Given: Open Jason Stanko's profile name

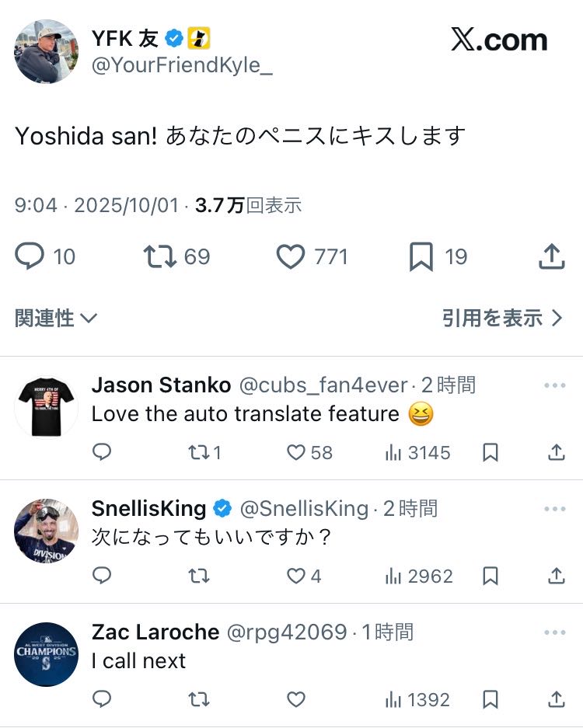Looking at the screenshot, I should [x=162, y=385].
